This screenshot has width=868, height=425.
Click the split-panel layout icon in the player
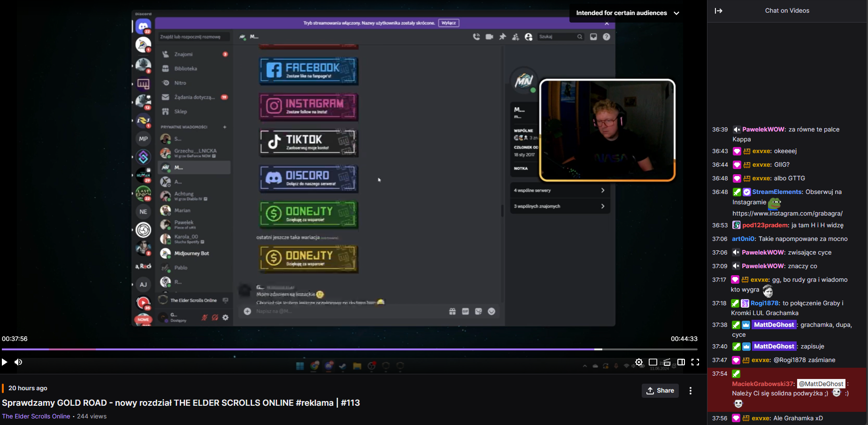tap(681, 362)
